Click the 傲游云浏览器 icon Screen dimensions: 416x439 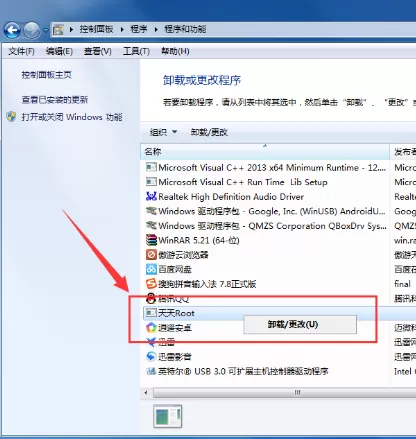tap(151, 255)
